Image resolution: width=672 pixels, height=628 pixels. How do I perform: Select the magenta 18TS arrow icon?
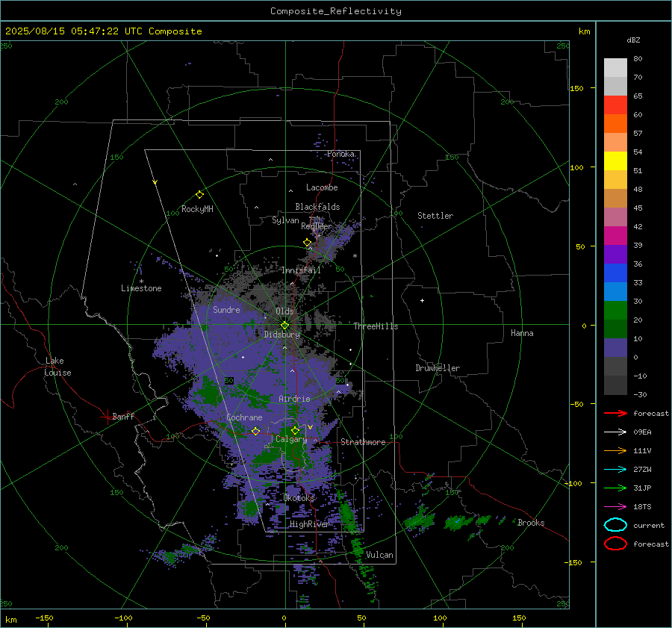615,506
